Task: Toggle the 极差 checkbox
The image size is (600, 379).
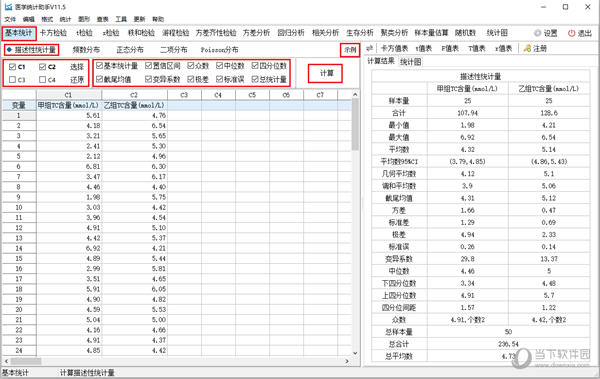Action: tap(191, 79)
